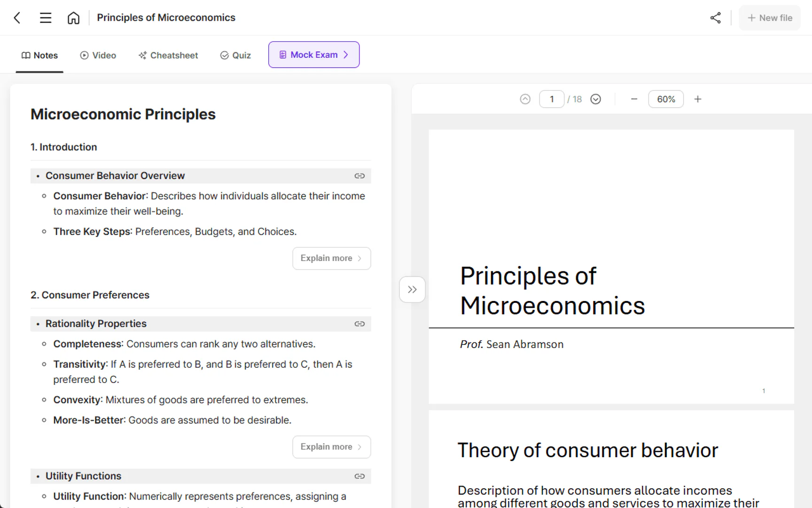Go to the home icon
Viewport: 812px width, 508px height.
[x=73, y=18]
